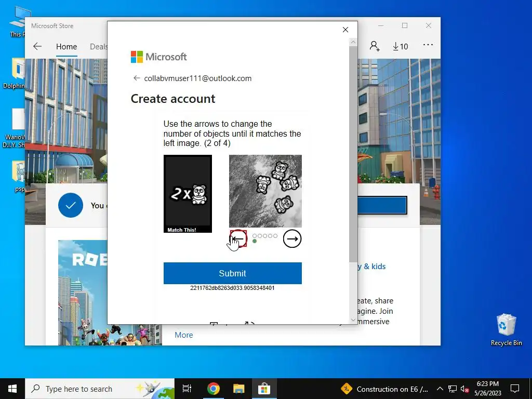Click the left arrow to decrease objects
532x399 pixels.
238,239
